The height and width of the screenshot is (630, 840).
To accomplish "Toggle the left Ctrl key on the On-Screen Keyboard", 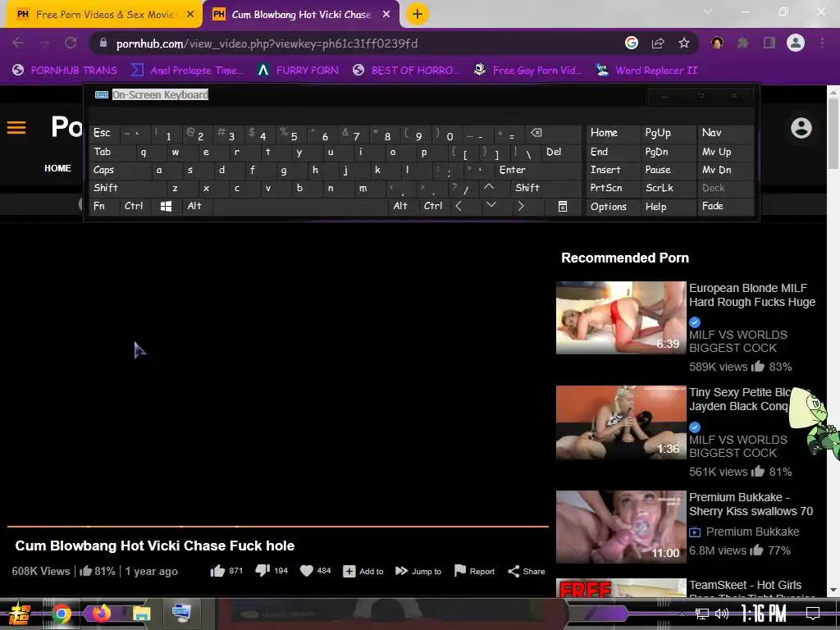I will (135, 206).
